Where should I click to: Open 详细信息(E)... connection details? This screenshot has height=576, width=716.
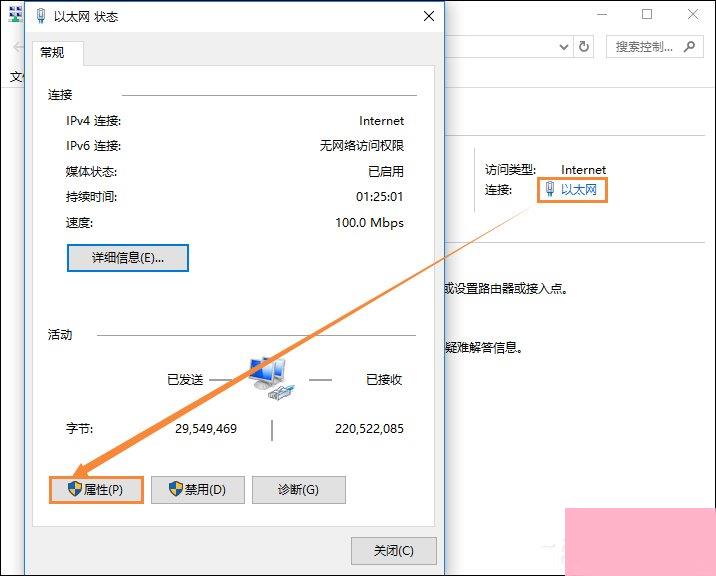tap(128, 258)
